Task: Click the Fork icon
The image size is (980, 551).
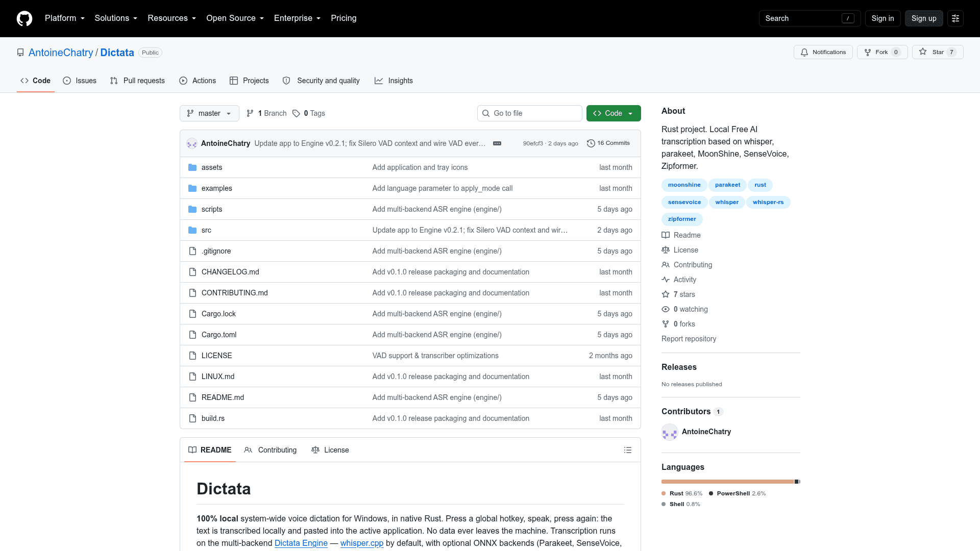Action: pos(868,52)
